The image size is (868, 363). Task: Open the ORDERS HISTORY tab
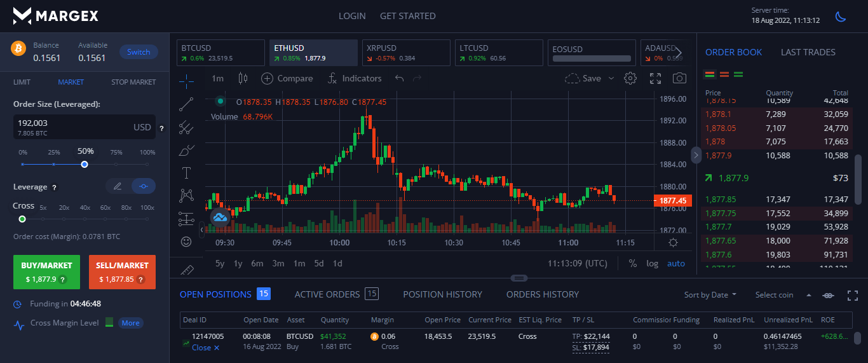pos(543,294)
